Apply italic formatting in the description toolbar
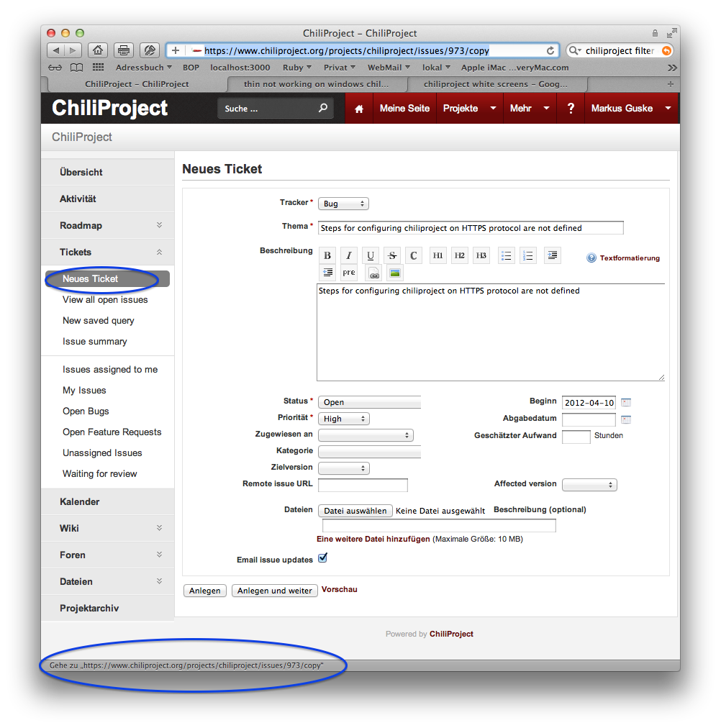This screenshot has width=721, height=728. 349,255
